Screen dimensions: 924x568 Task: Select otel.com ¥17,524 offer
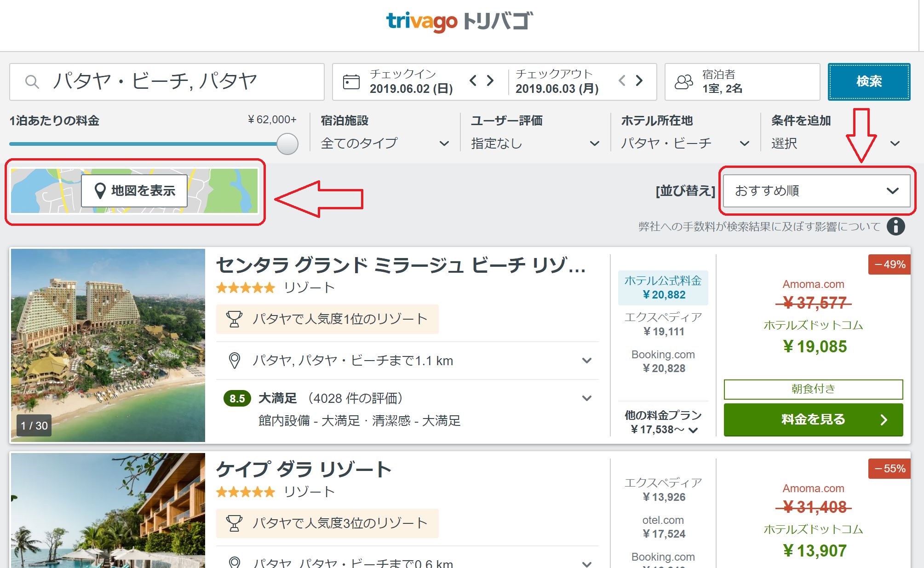[x=663, y=527]
